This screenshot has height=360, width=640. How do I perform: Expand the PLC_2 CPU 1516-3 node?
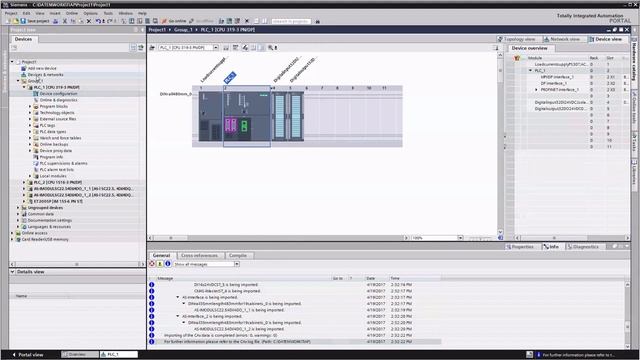(24, 182)
